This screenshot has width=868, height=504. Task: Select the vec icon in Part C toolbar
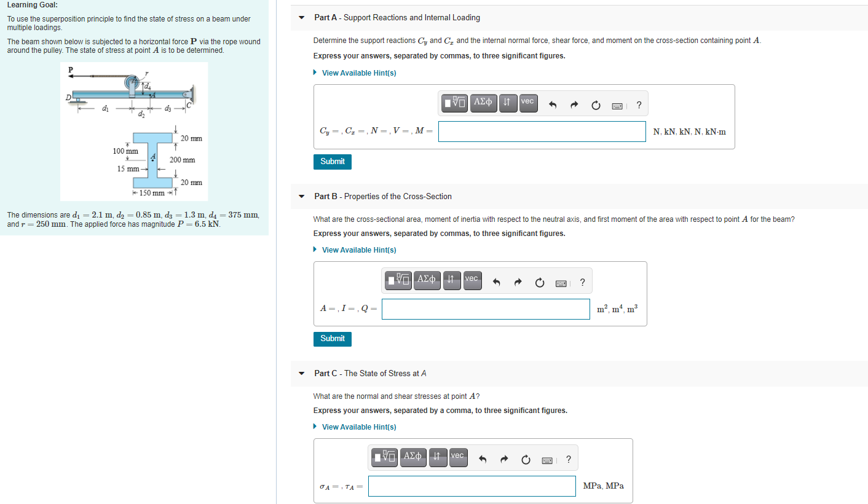[457, 457]
